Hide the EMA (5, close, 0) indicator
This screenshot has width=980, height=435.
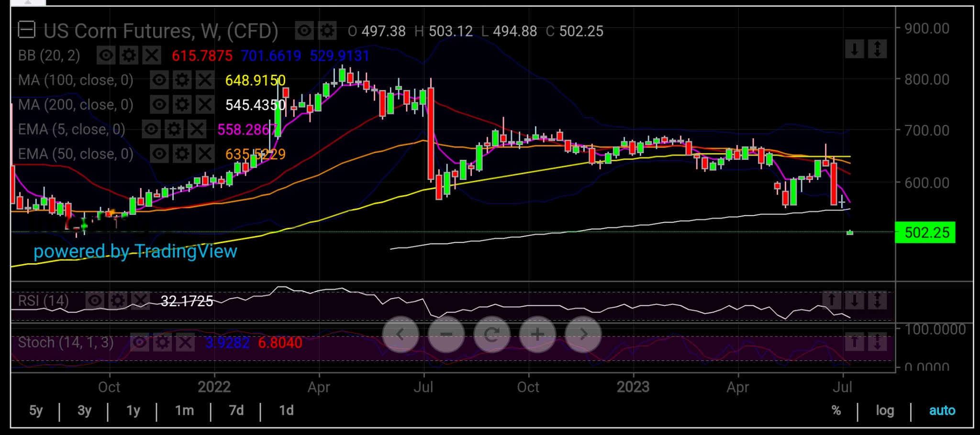pos(151,129)
